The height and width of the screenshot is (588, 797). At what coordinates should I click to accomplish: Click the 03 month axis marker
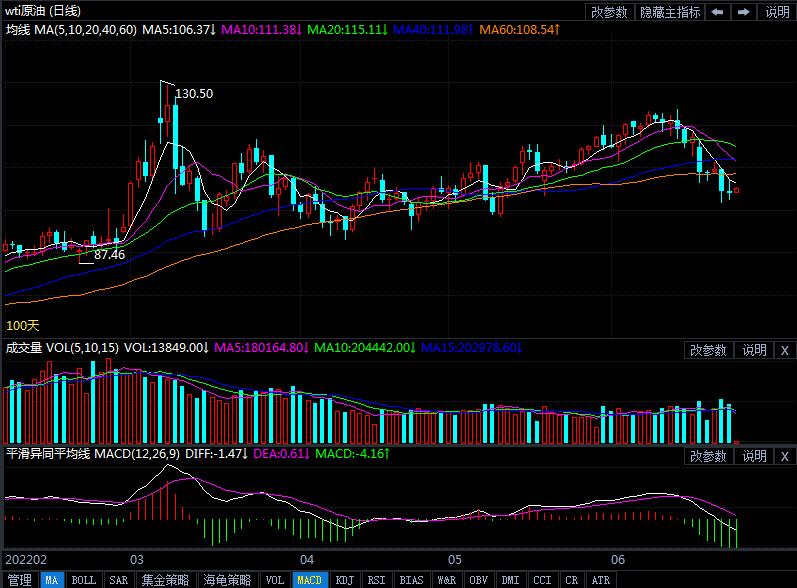tap(137, 560)
